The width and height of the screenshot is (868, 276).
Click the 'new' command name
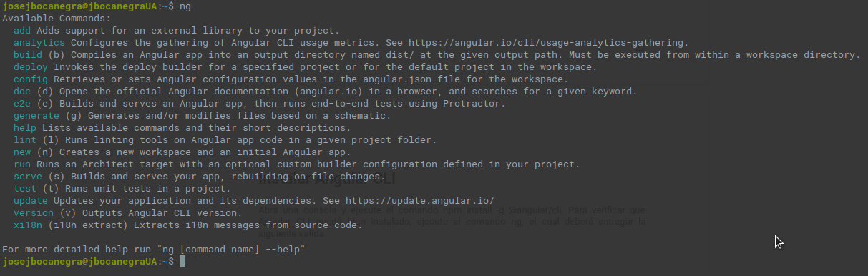click(x=22, y=152)
